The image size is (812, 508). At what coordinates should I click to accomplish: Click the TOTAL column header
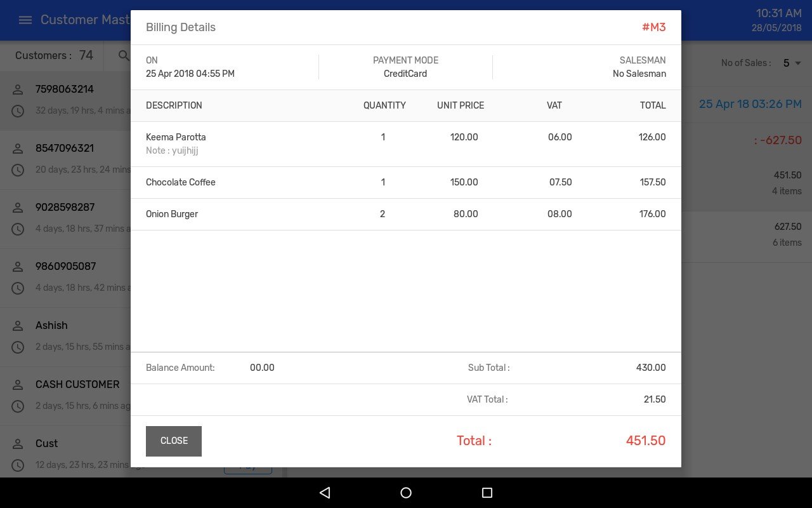pyautogui.click(x=653, y=105)
